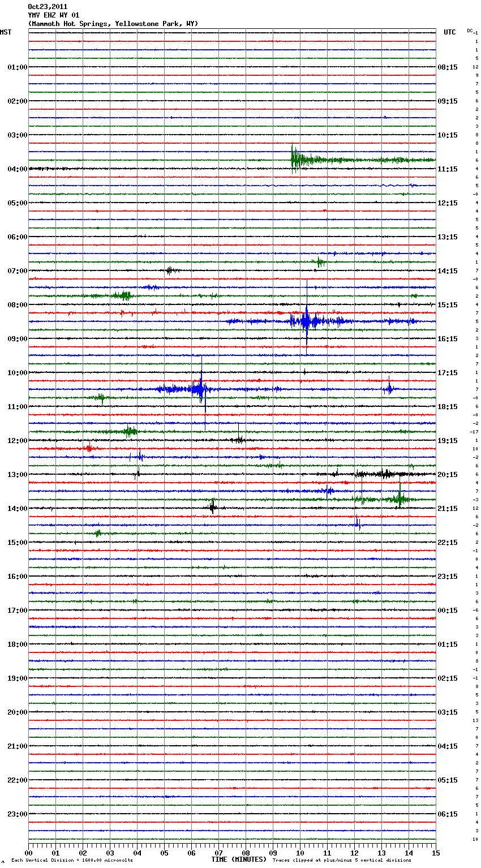
Task: Select the 06:00 MST time label
Action: point(17,237)
